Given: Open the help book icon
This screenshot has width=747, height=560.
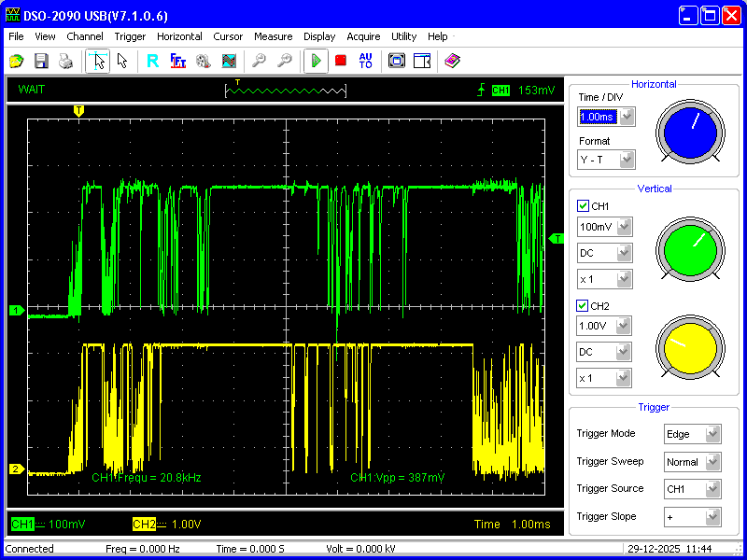Looking at the screenshot, I should coord(453,61).
